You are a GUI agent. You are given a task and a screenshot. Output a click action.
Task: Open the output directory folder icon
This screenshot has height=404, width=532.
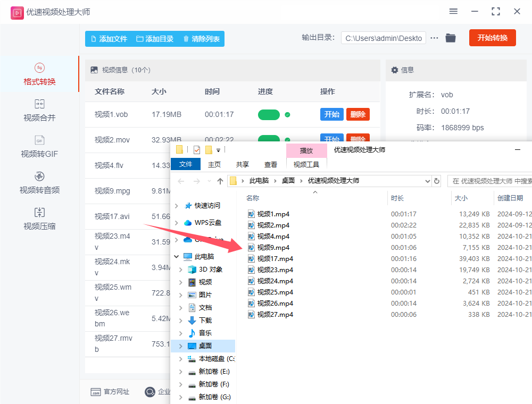tap(451, 38)
